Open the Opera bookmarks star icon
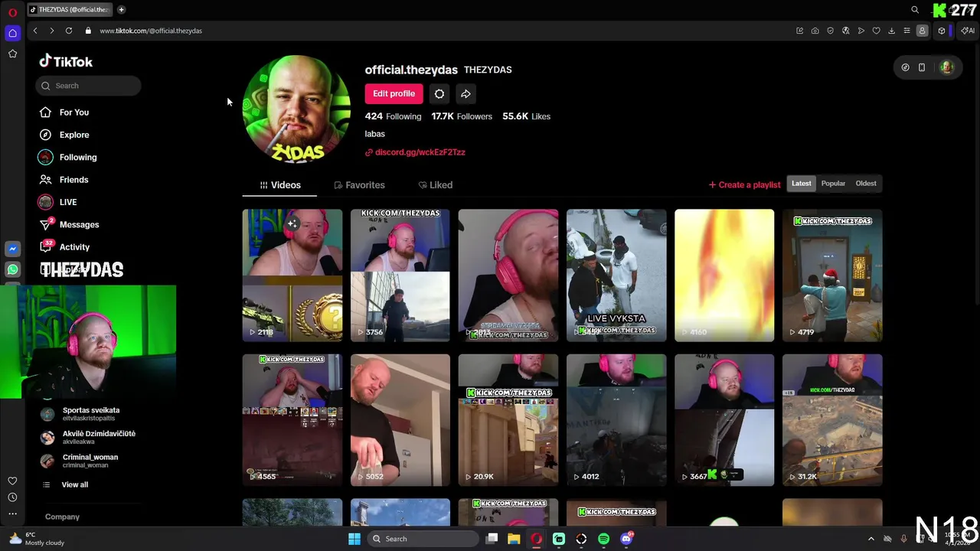 point(12,54)
